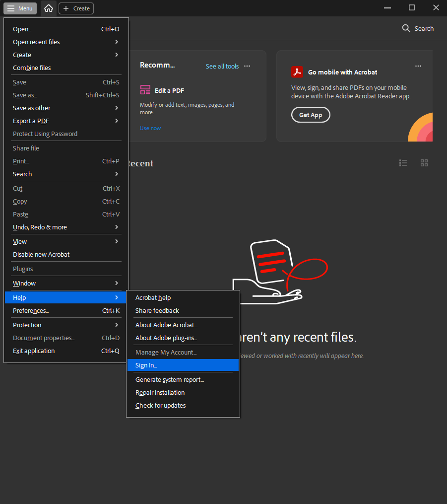Select Sign In from Help submenu
Image resolution: width=447 pixels, height=504 pixels.
coord(146,365)
